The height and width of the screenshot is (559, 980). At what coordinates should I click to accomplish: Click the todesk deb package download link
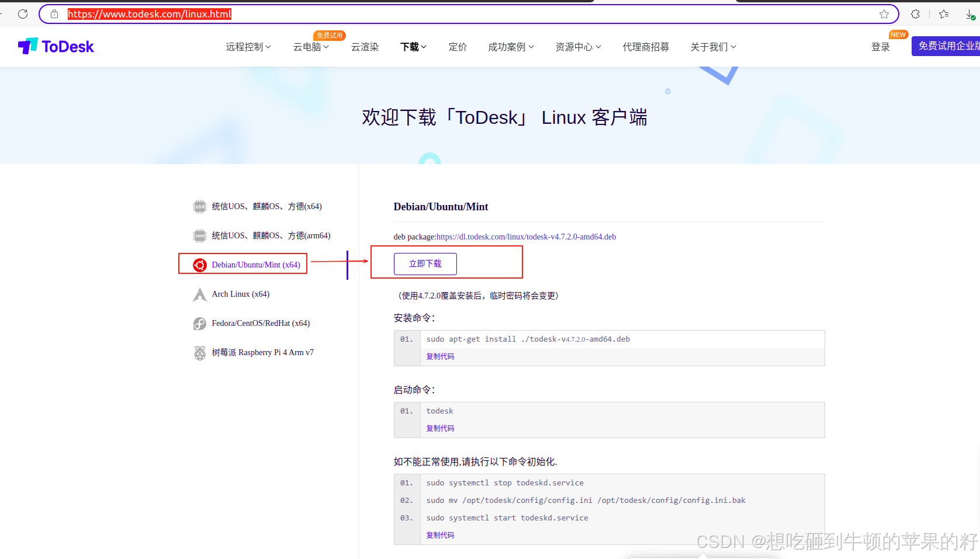526,237
